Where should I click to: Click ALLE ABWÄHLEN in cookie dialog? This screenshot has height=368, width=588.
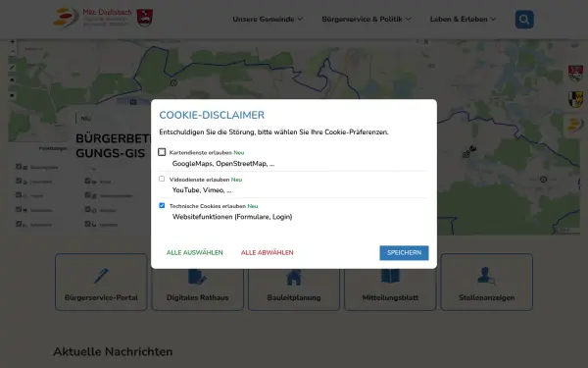[x=267, y=253]
